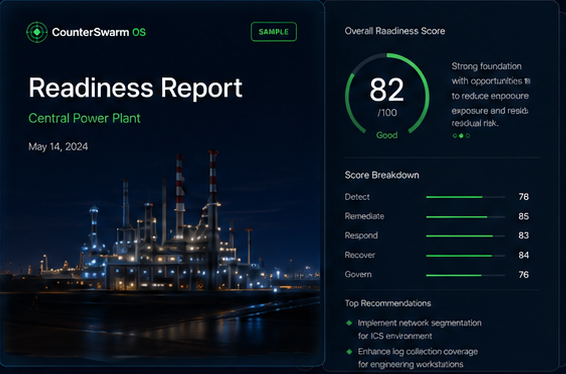566x374 pixels.
Task: Click the Detect score progress bar
Action: tap(465, 197)
